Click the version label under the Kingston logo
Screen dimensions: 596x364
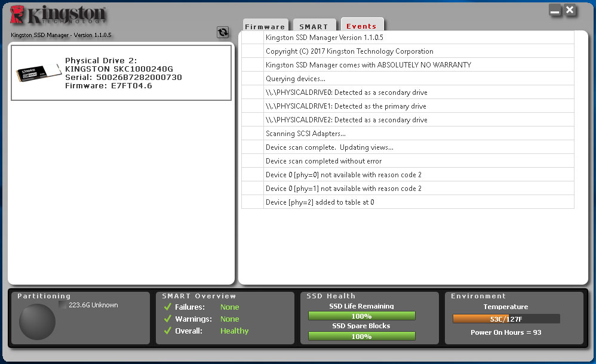pos(61,35)
